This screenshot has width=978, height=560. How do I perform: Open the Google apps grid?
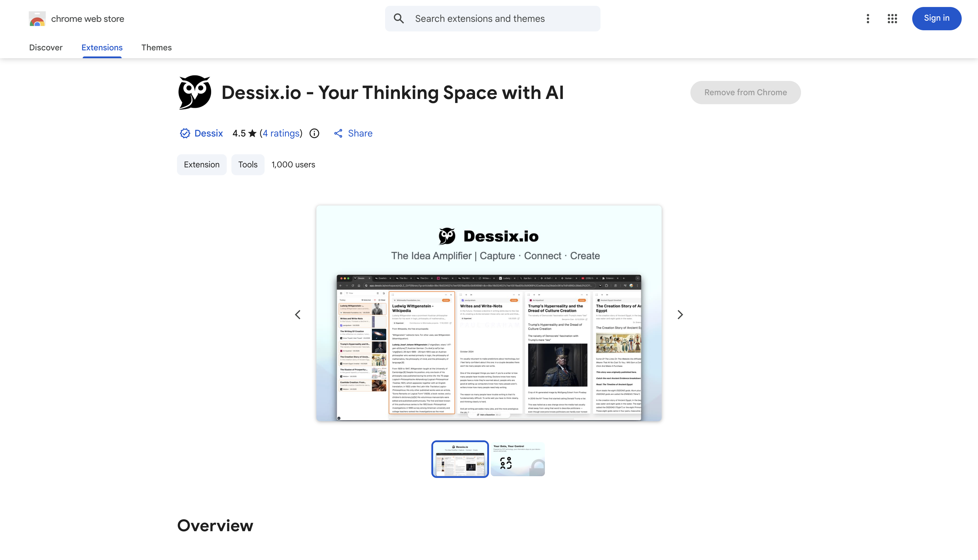click(x=892, y=18)
